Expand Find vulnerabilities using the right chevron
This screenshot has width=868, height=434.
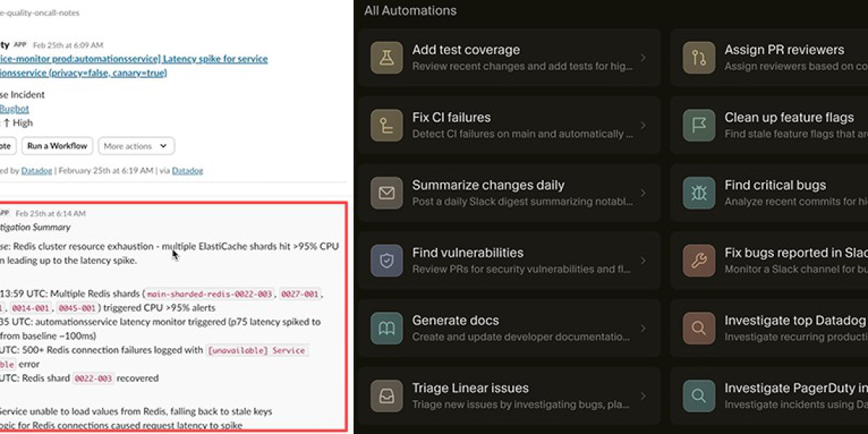click(643, 261)
